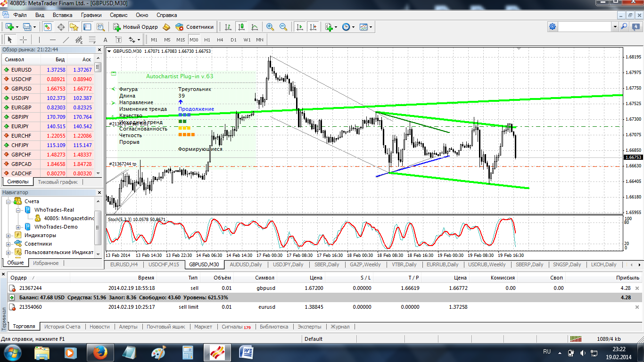Select the Fibonacci retracement tool
The width and height of the screenshot is (644, 362).
[x=92, y=40]
